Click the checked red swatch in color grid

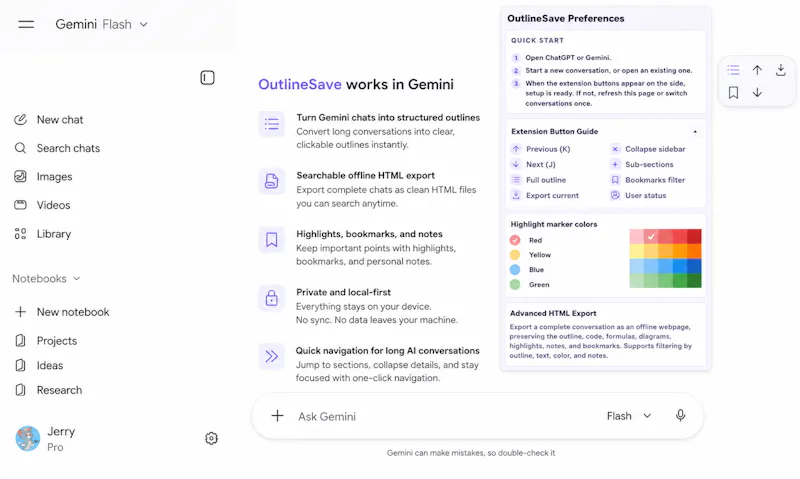coord(651,236)
